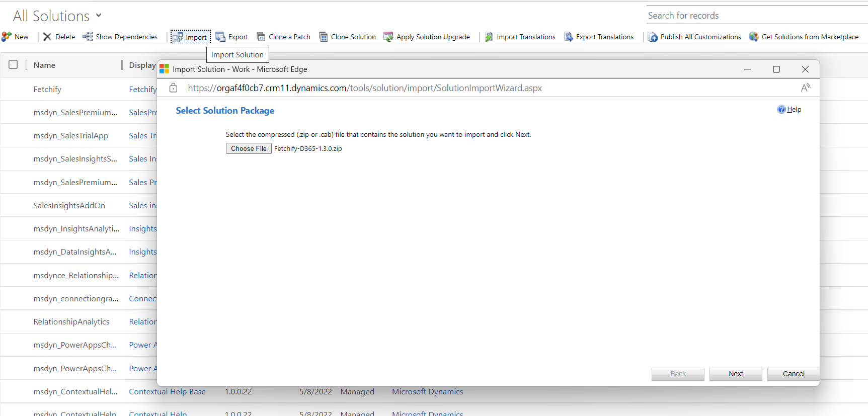Toggle the select-all checkbox in grid header
Image resolution: width=868 pixels, height=416 pixels.
(x=13, y=64)
